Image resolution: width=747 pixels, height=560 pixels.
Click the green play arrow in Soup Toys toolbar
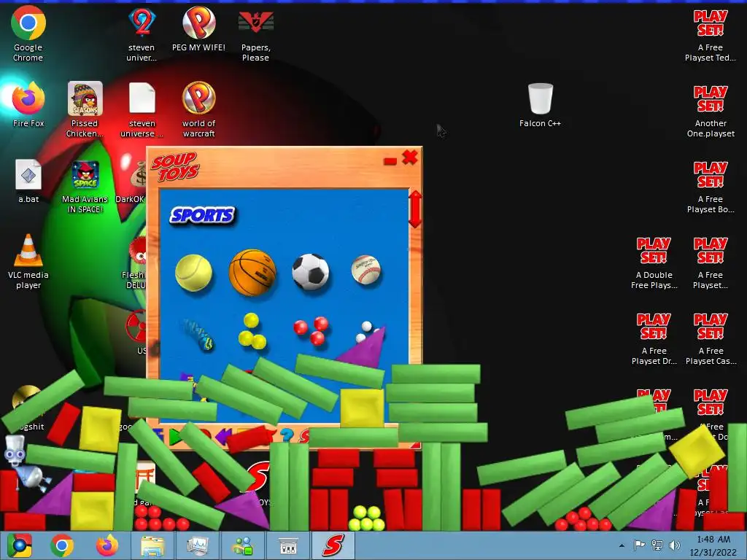coord(175,436)
